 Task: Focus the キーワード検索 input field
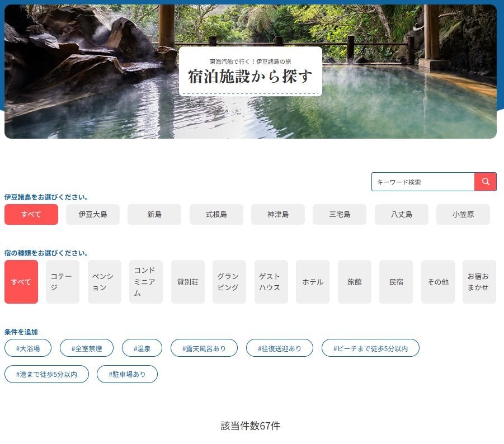(423, 182)
